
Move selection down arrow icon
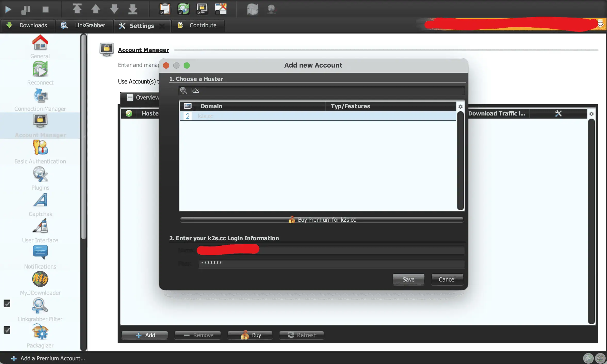tap(114, 9)
